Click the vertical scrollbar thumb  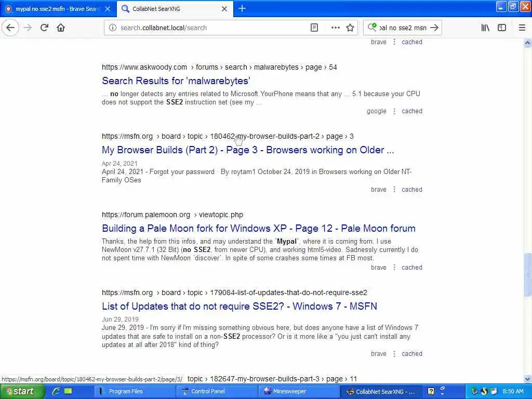click(528, 274)
